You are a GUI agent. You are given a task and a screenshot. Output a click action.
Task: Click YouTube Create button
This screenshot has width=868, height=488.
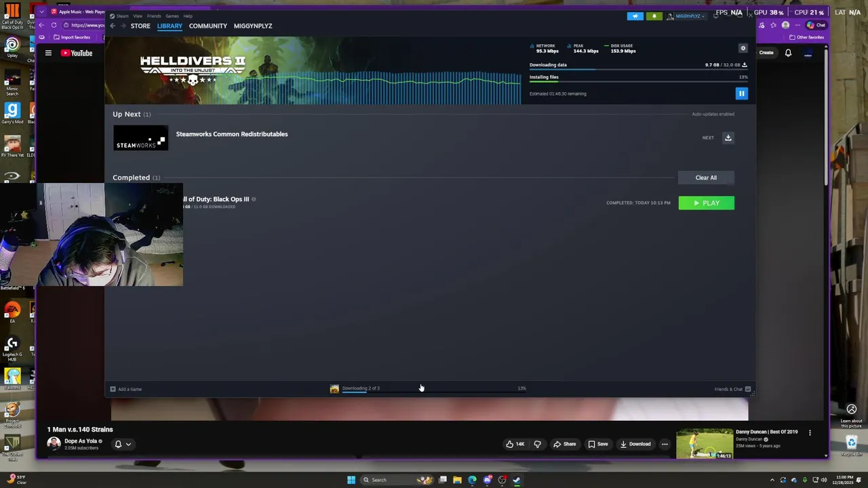766,52
